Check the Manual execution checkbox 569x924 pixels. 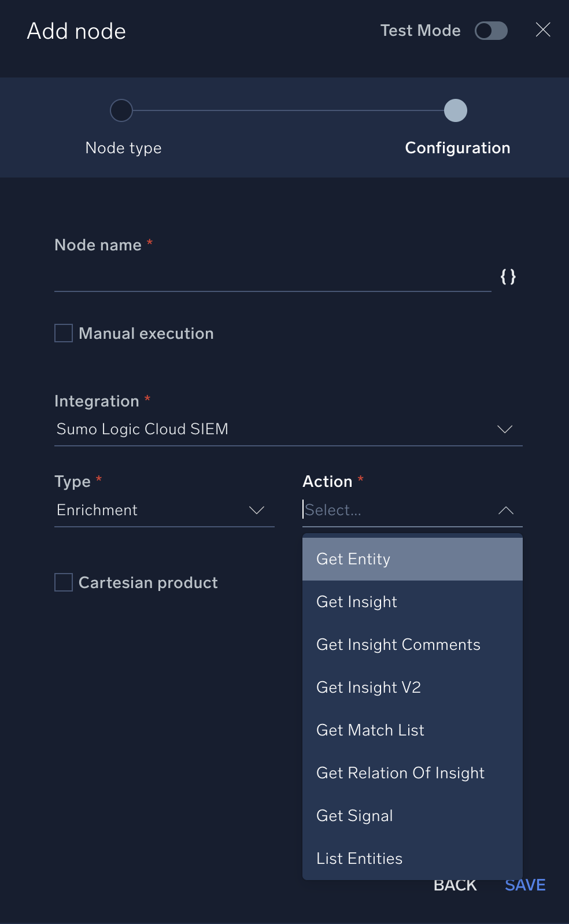point(64,334)
